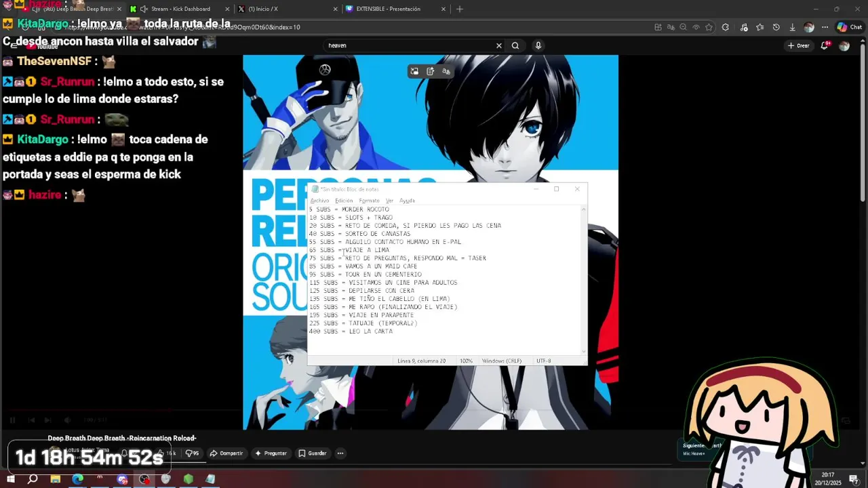Open the Copilot Chat sidebar
The height and width of the screenshot is (488, 868).
tap(848, 27)
